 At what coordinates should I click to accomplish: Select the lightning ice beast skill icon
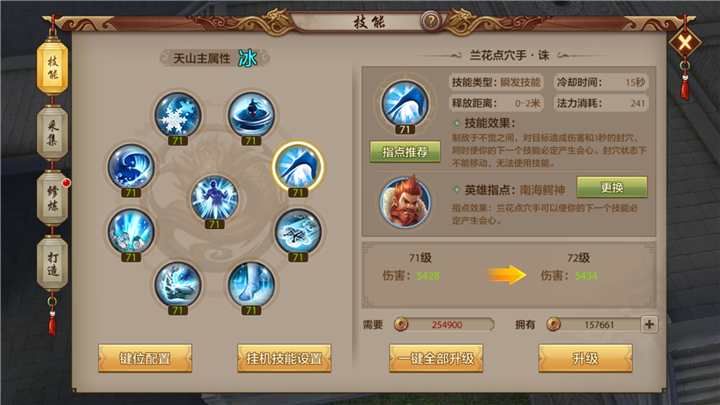(178, 284)
